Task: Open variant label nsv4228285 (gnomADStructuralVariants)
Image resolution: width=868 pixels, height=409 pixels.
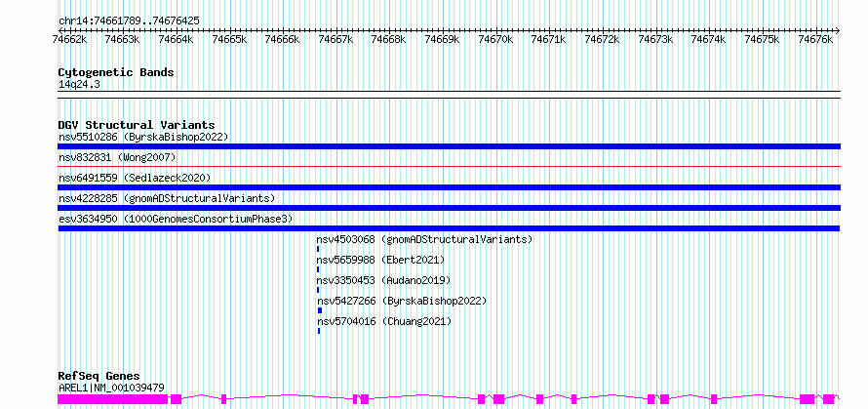Action: coord(167,198)
